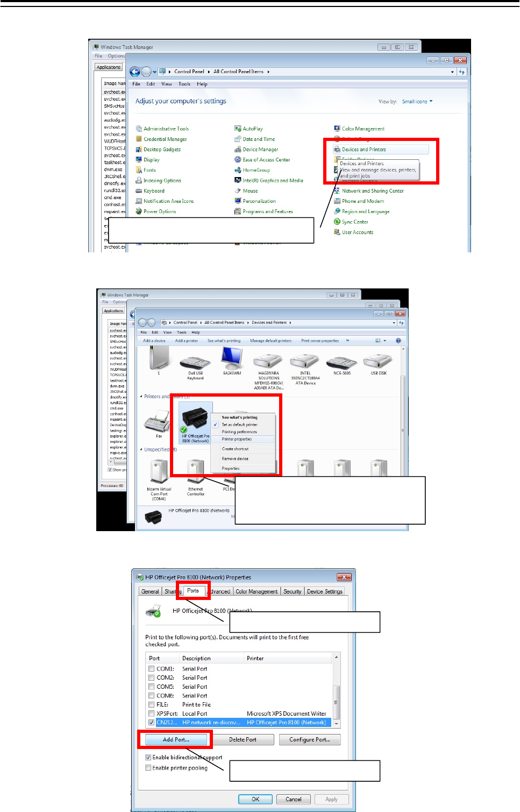This screenshot has width=520, height=812.
Task: Expand the toolbar overflow chevron in Devices and Printers
Action: (347, 341)
